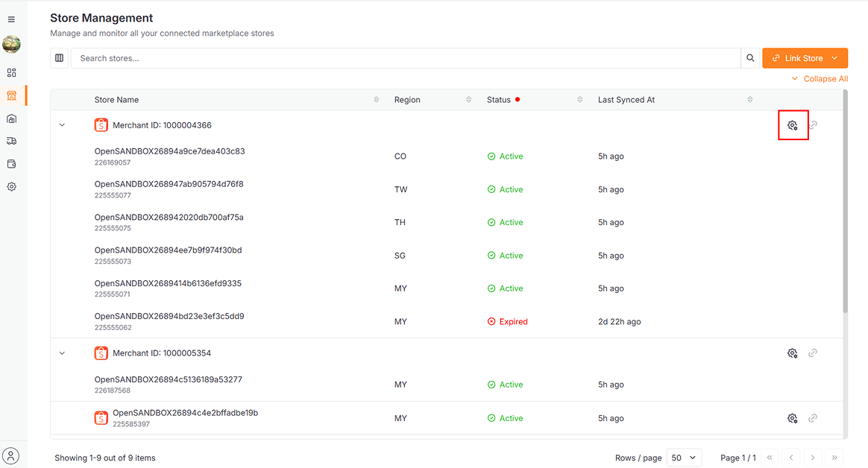Image resolution: width=868 pixels, height=468 pixels.
Task: Click the search magnifier icon
Action: pos(749,57)
